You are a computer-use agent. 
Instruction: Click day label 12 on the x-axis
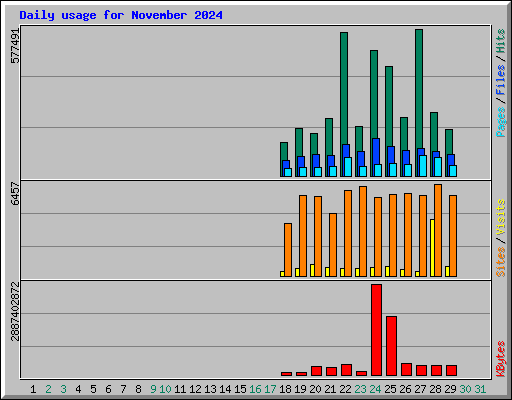tap(195, 389)
